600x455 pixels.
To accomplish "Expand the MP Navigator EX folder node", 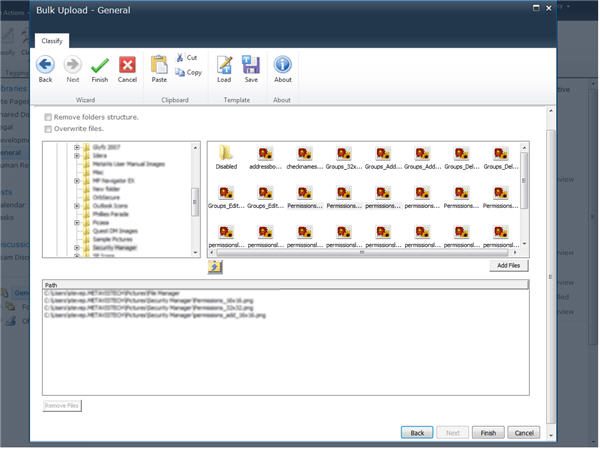I will click(x=77, y=181).
